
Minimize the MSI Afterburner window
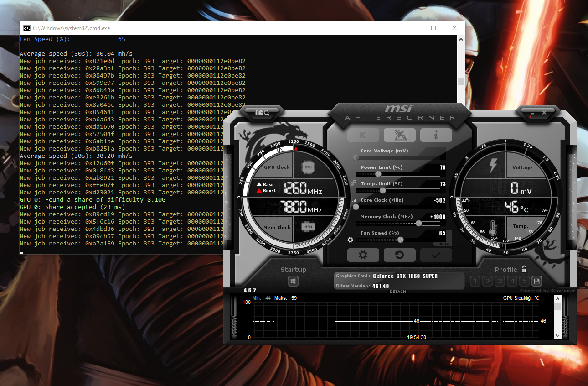coord(531,112)
